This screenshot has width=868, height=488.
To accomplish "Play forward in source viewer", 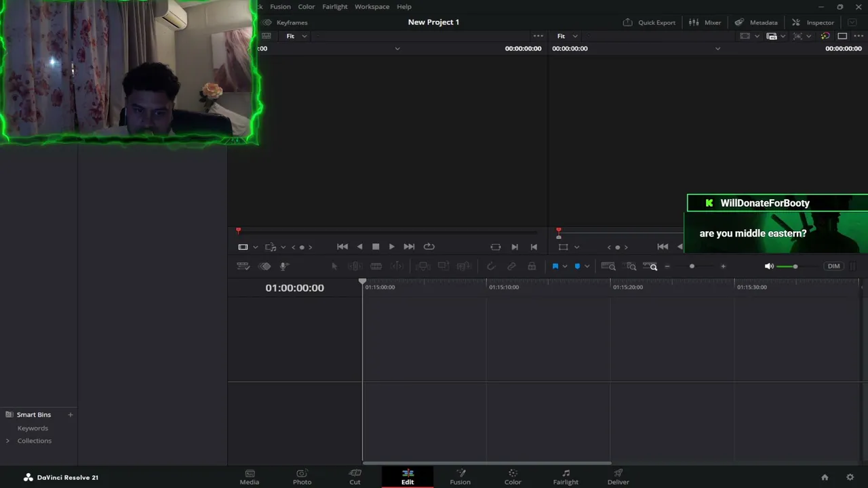I will click(392, 247).
